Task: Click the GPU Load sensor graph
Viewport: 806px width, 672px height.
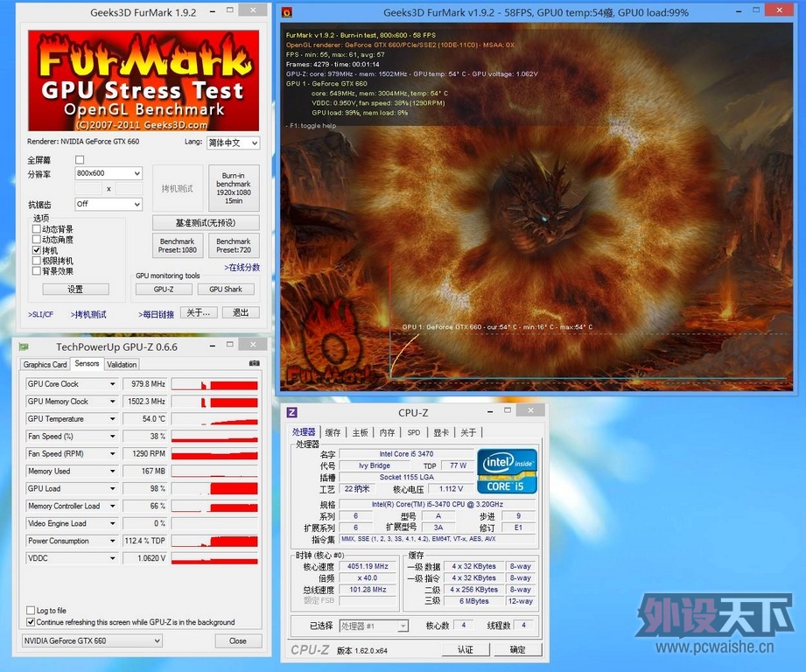Action: coord(214,488)
